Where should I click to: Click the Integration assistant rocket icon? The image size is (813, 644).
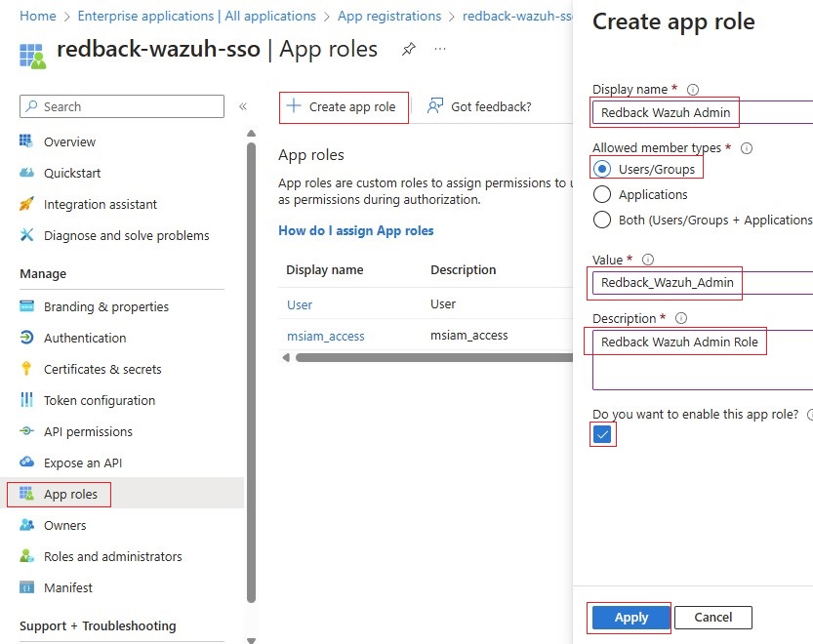[x=26, y=204]
